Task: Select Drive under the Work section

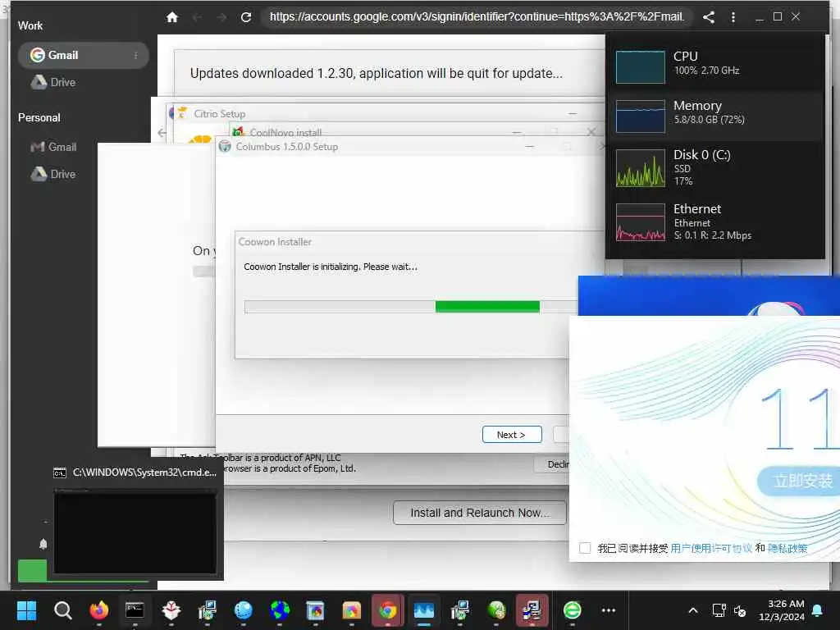Action: 53,83
